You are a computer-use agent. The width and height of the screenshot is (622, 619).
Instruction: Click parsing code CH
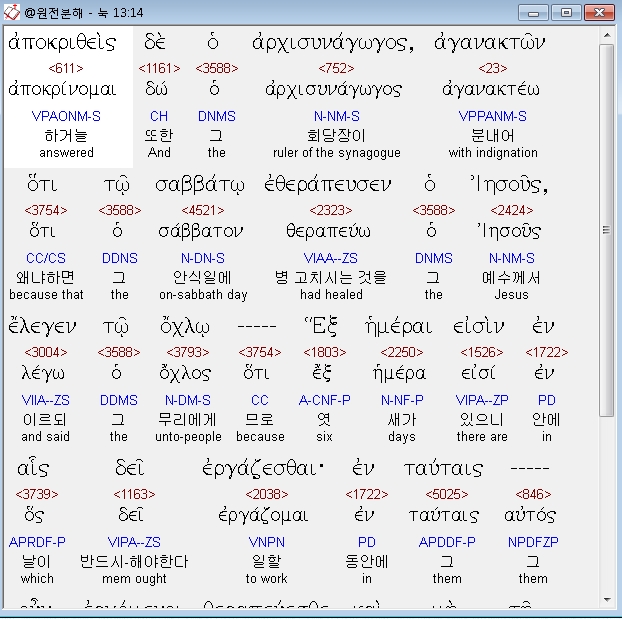[x=159, y=116]
